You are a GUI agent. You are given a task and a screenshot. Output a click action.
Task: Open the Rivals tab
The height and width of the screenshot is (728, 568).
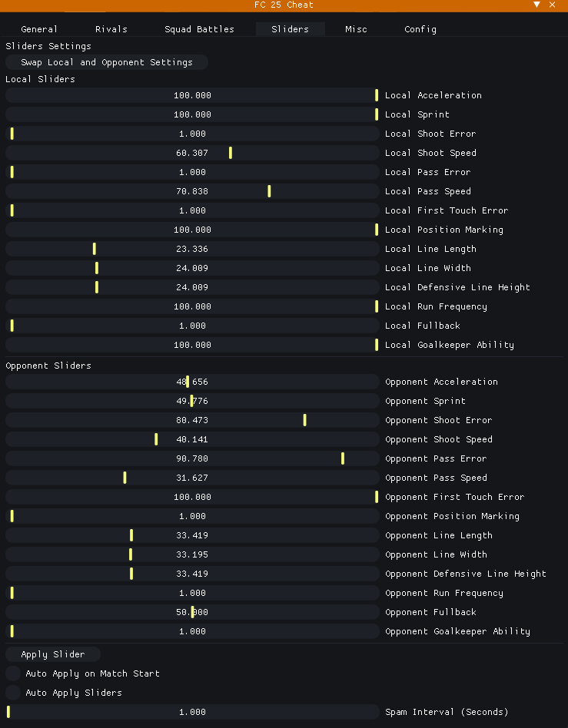pos(111,29)
